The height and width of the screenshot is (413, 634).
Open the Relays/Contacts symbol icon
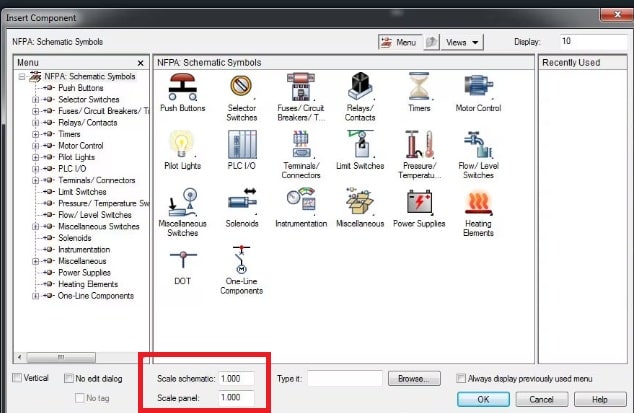[x=360, y=87]
